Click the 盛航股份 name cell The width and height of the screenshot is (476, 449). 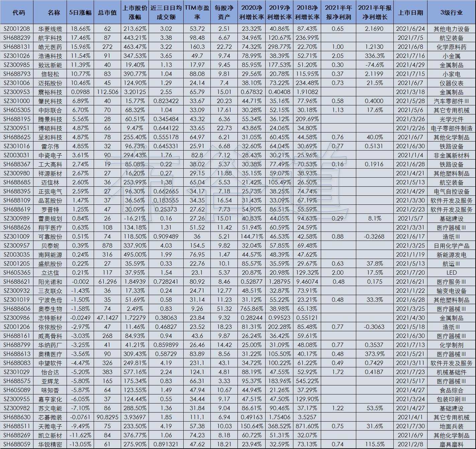coord(50,264)
